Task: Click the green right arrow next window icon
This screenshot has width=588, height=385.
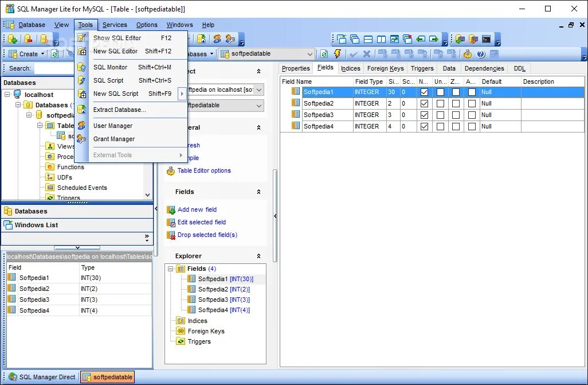Action: pyautogui.click(x=434, y=39)
